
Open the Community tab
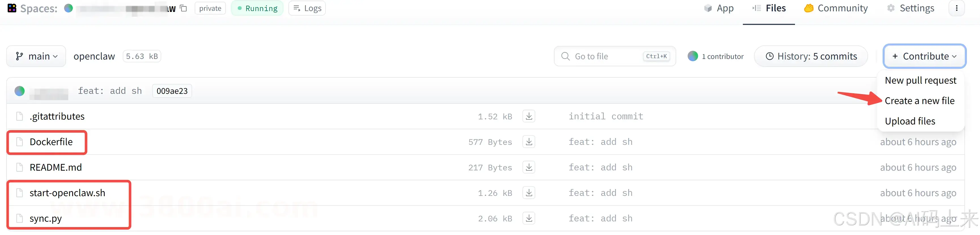836,8
